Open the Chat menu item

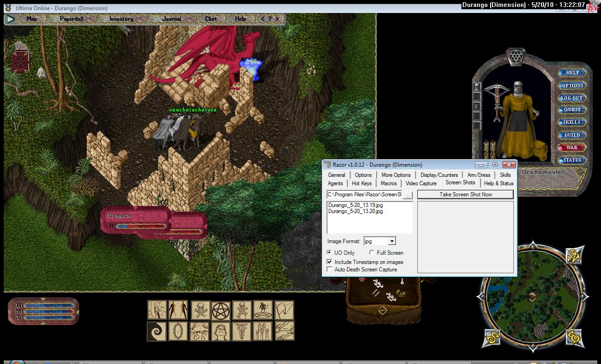coord(211,19)
